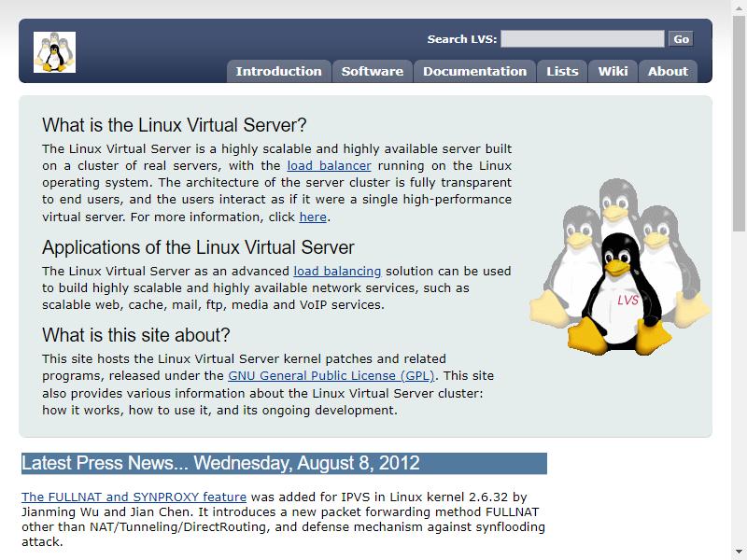Click the large LVS penguins illustration
Screen dimensions: 747x560
click(619, 267)
